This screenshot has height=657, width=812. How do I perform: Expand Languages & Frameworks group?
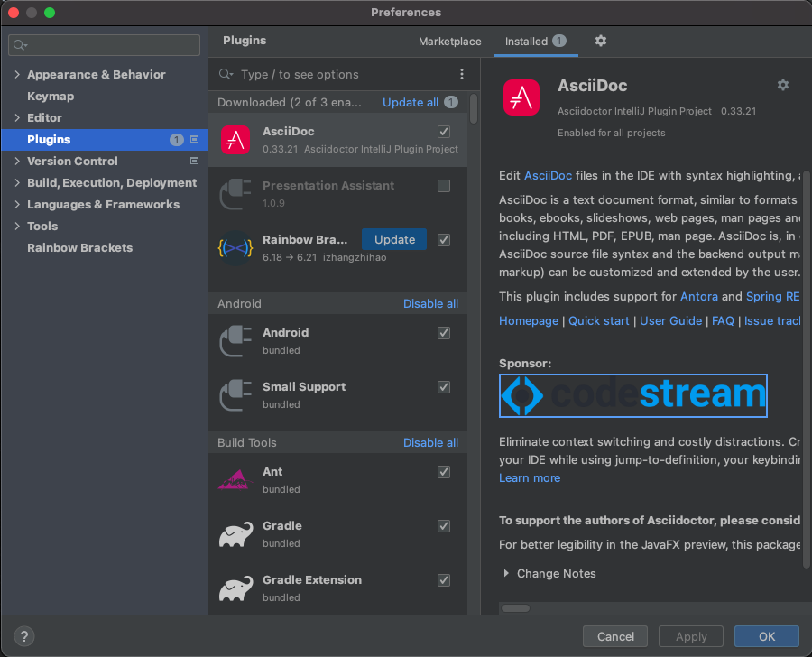(x=17, y=205)
